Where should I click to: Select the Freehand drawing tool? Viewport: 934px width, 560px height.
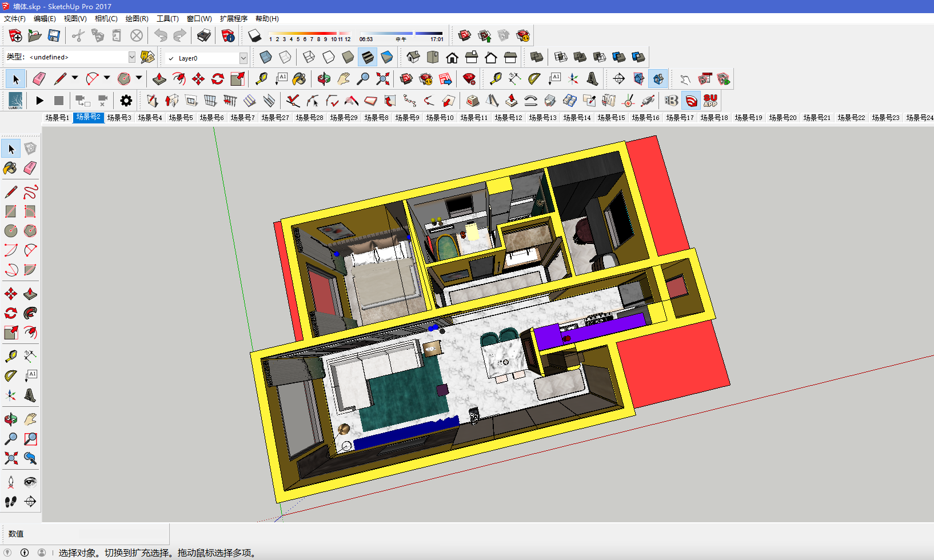[x=30, y=192]
